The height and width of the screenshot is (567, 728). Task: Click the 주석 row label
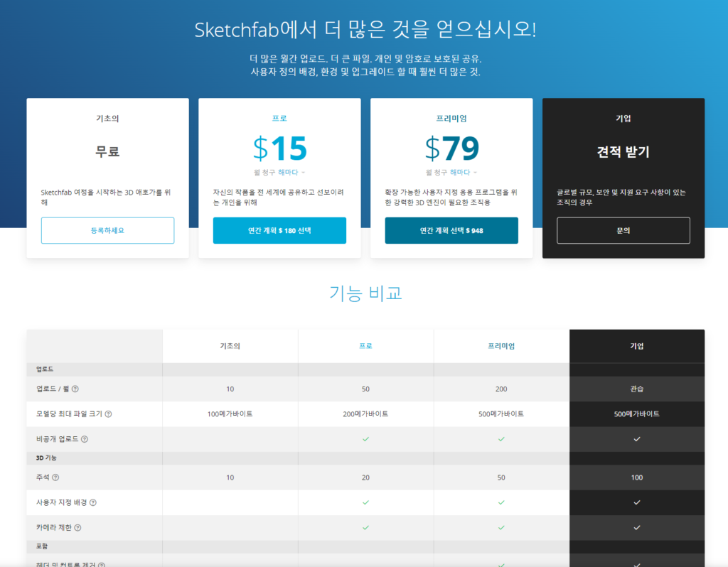coord(43,477)
